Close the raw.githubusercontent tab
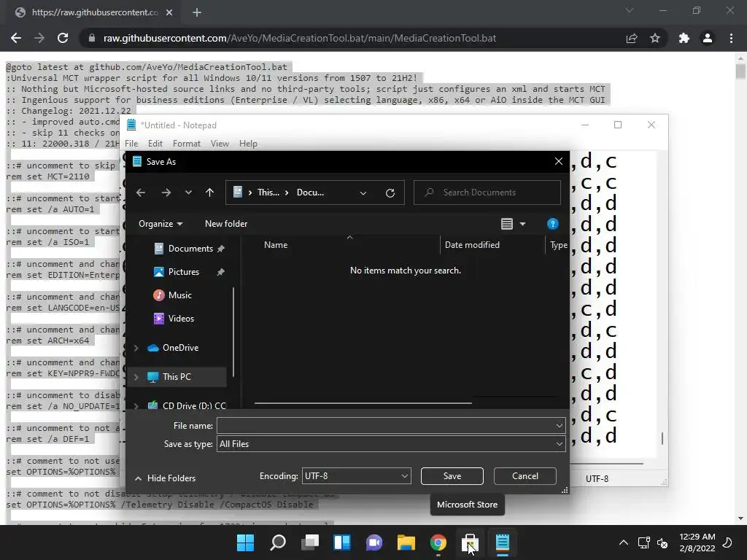Screen dimensions: 747x560 [169, 12]
